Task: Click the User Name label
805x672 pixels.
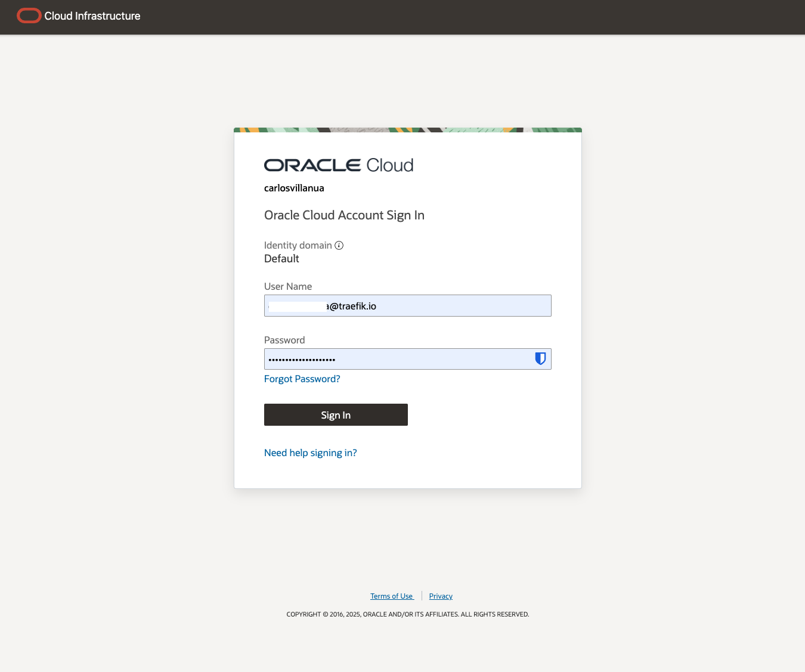Action: [288, 286]
